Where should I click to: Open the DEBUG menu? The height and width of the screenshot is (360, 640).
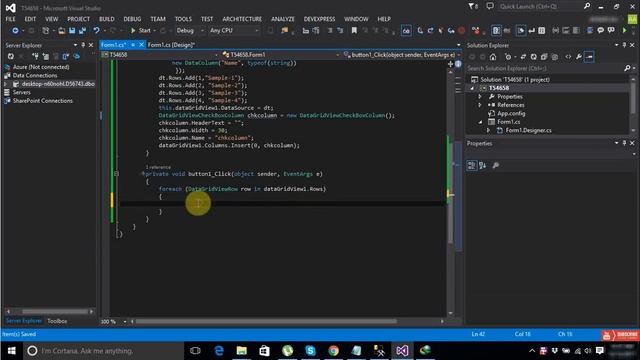[x=132, y=19]
